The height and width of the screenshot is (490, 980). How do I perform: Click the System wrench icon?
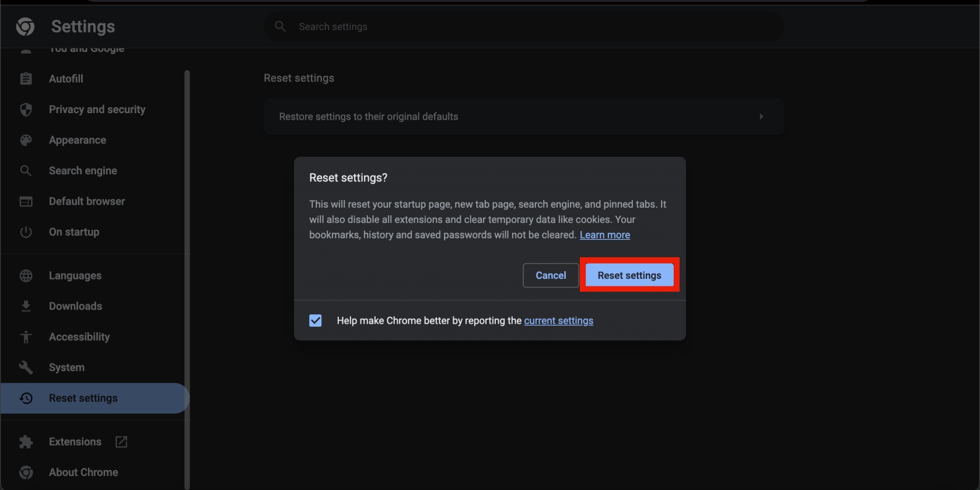click(26, 367)
